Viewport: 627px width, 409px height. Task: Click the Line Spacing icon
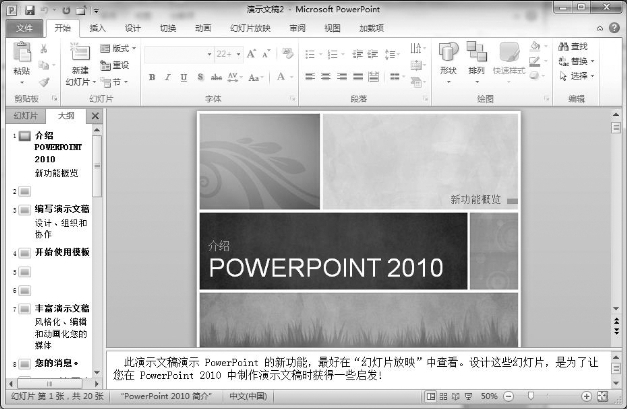pyautogui.click(x=392, y=54)
